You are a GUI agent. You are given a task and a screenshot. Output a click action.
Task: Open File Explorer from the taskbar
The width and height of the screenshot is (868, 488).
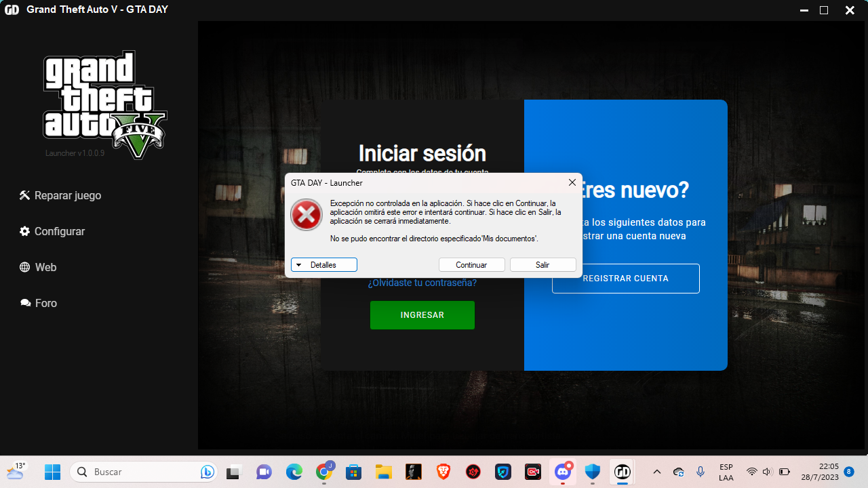[384, 472]
